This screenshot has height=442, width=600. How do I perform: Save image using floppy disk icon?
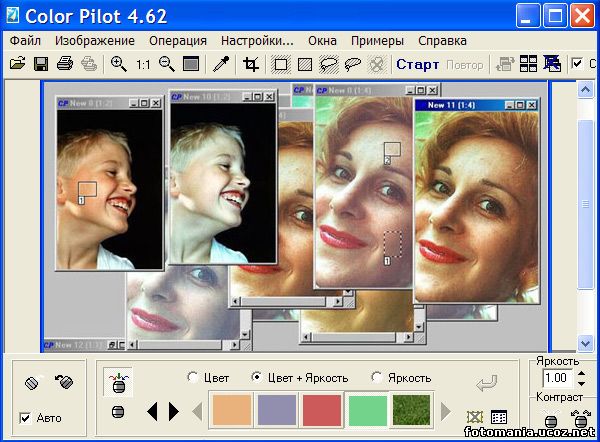point(41,64)
